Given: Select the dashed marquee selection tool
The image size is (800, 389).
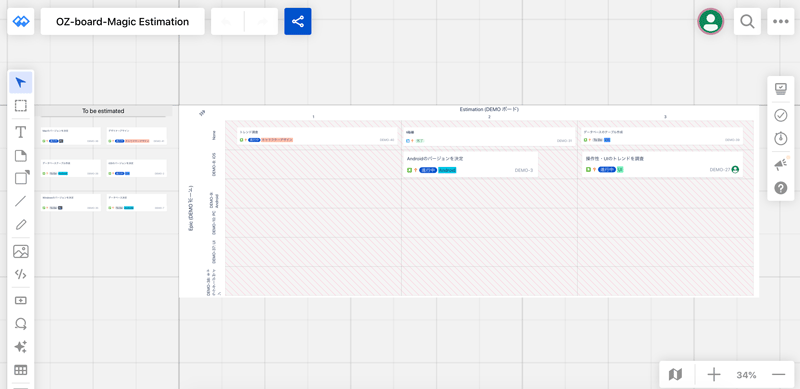Looking at the screenshot, I should [x=20, y=106].
